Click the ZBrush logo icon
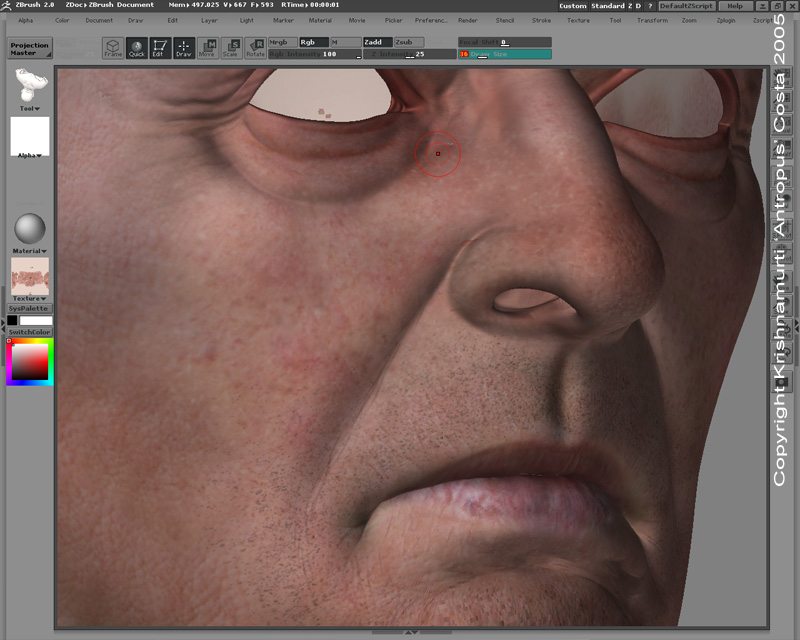The width and height of the screenshot is (800, 640). [x=6, y=5]
